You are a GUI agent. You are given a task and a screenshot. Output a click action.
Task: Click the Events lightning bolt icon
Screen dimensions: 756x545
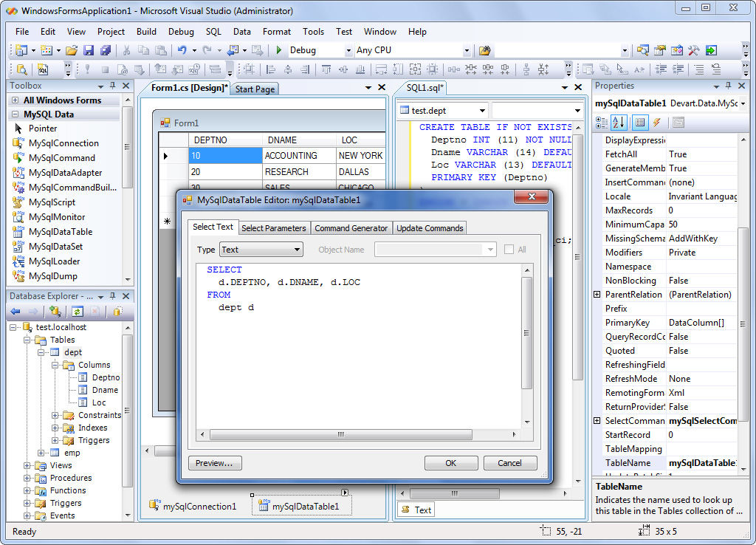[656, 123]
